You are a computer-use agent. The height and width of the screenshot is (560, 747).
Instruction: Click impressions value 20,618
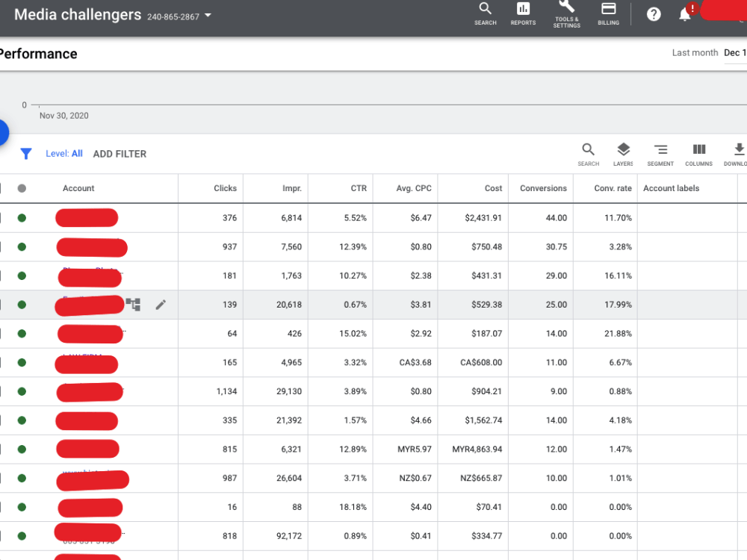pos(288,305)
